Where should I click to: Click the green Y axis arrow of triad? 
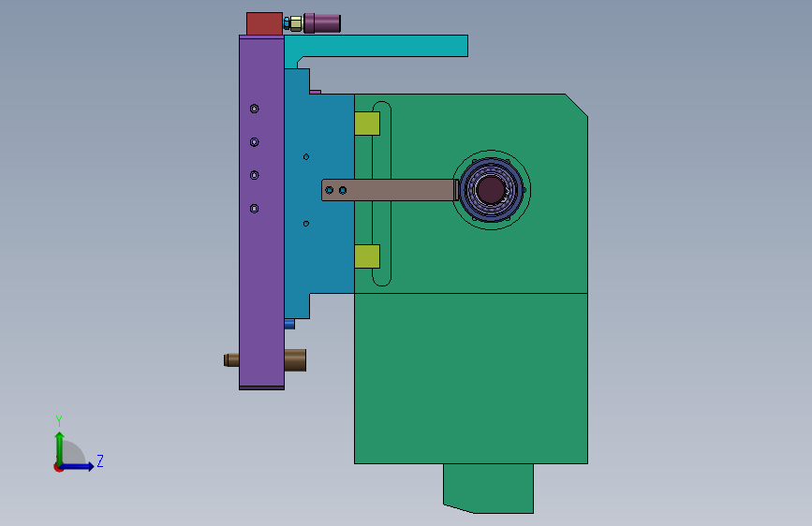tap(60, 447)
